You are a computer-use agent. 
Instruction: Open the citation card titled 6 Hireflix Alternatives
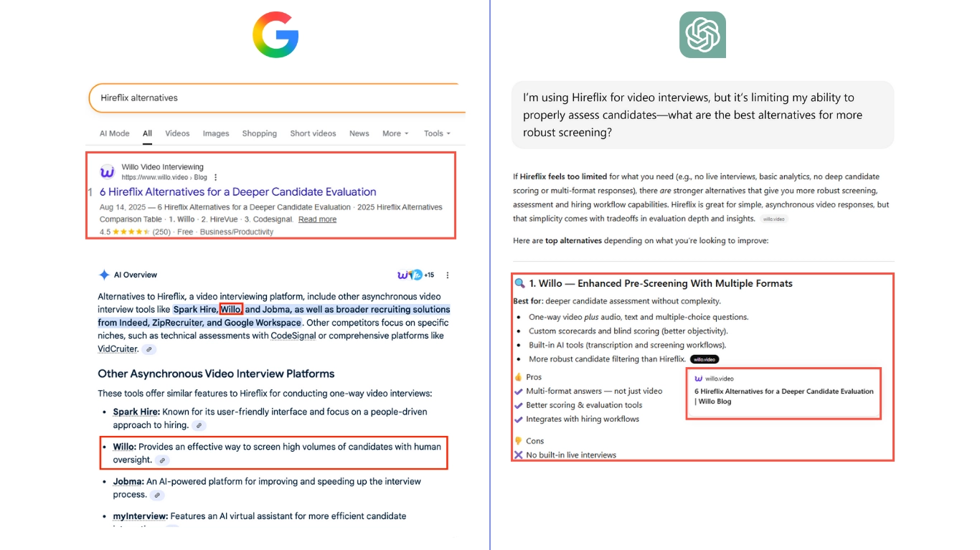(x=783, y=394)
